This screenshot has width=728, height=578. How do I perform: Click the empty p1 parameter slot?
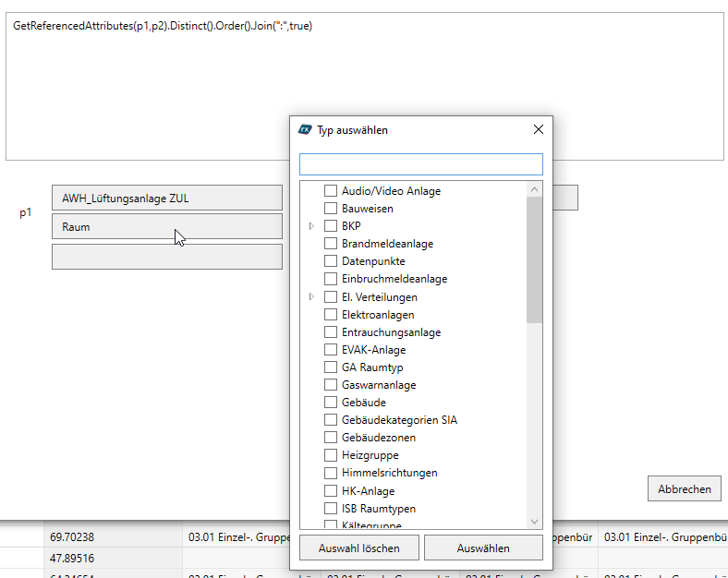(x=167, y=257)
